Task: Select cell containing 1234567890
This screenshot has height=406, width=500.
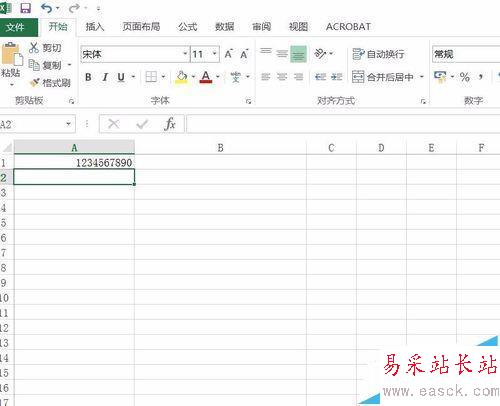Action: point(74,162)
